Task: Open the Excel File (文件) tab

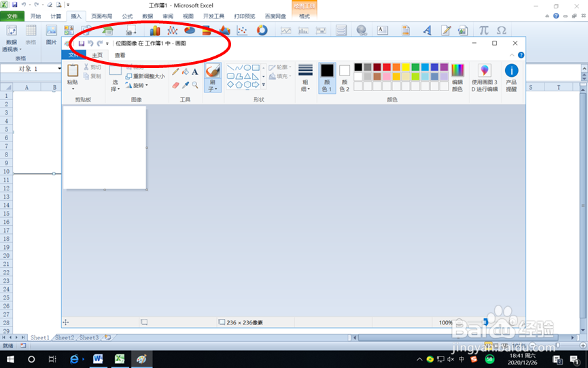Action: tap(12, 16)
